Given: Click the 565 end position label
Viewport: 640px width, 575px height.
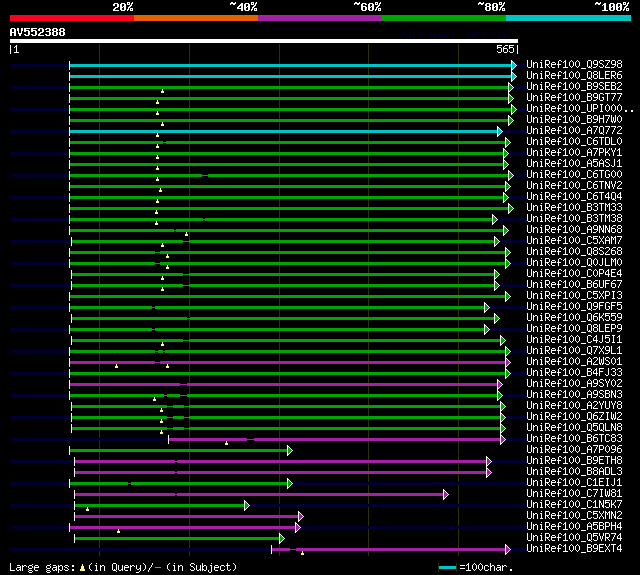Looking at the screenshot, I should [505, 49].
